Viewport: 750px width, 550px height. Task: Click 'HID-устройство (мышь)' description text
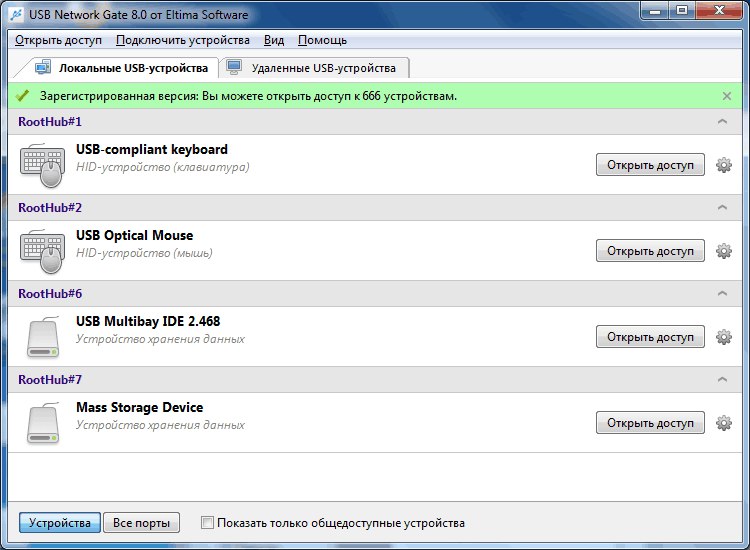tap(144, 253)
